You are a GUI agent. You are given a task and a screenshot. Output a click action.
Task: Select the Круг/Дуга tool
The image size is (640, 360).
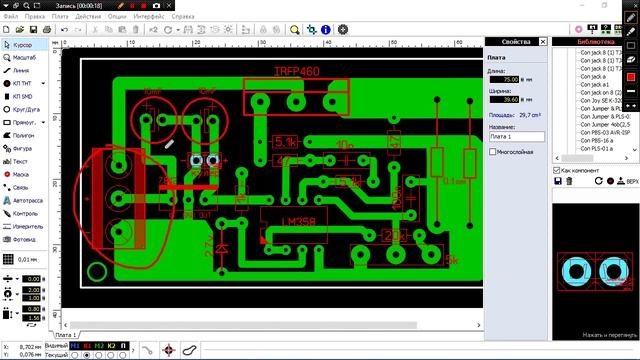click(x=24, y=110)
